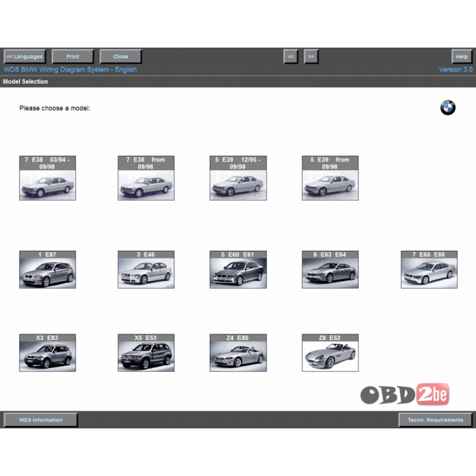Image resolution: width=476 pixels, height=476 pixels.
Task: Open WDS Information
Action: (41, 420)
